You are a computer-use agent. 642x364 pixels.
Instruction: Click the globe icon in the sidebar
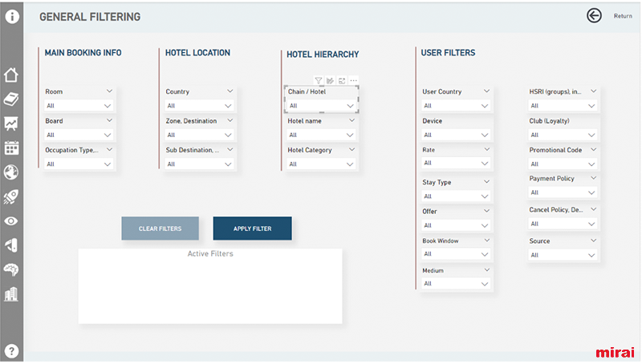11,172
